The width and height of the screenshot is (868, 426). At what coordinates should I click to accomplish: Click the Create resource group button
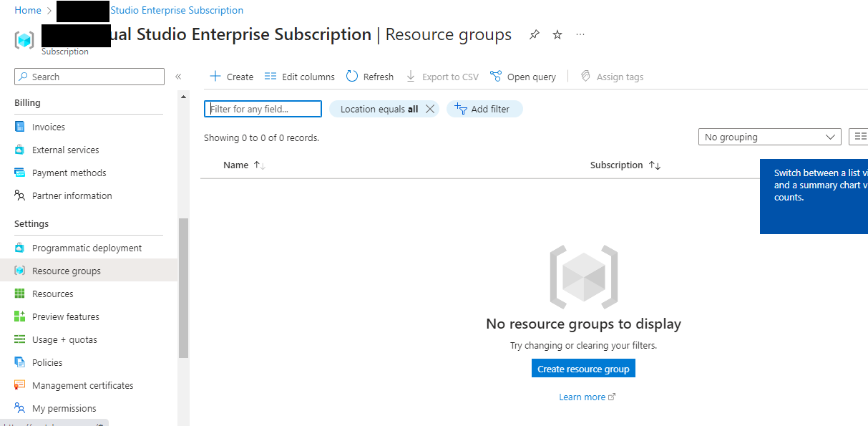coord(583,368)
